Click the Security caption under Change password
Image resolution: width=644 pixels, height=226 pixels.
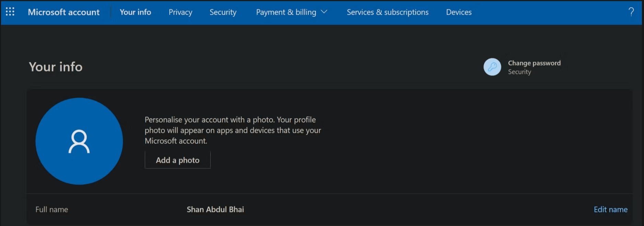point(519,72)
